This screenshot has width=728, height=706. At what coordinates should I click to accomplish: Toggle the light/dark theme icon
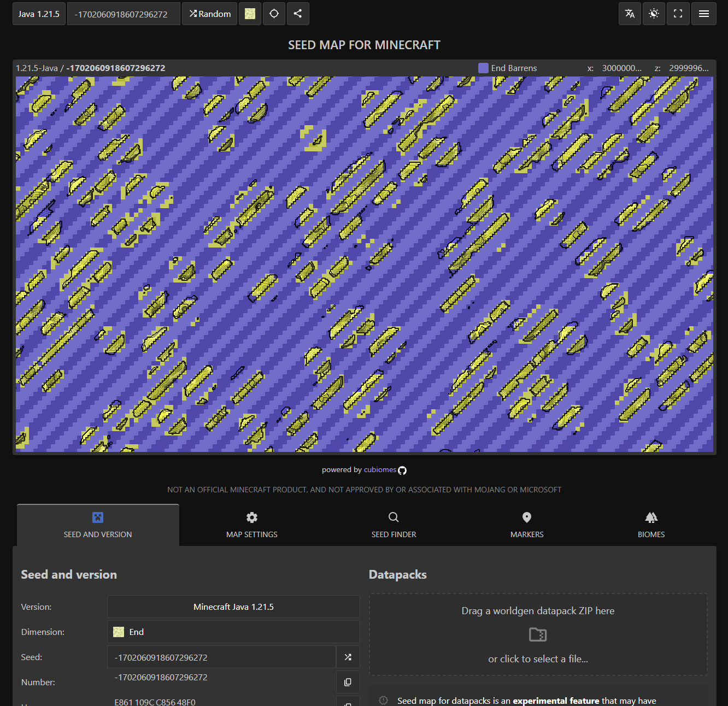(x=654, y=14)
